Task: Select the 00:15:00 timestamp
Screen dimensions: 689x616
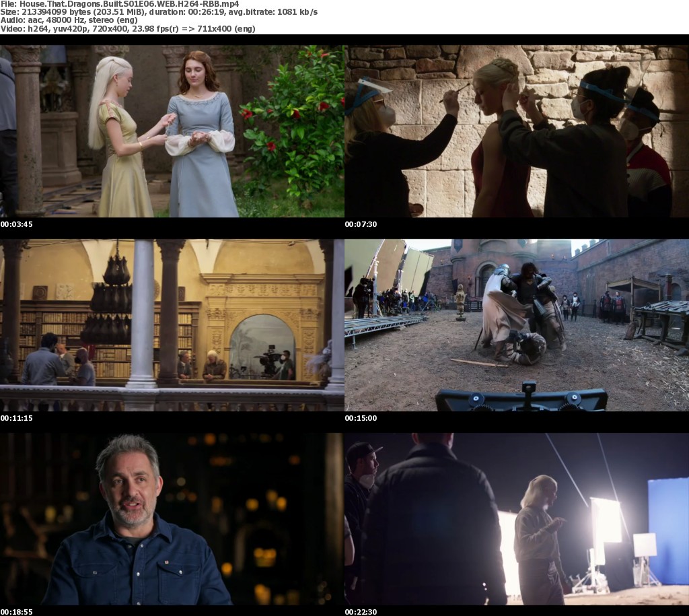Action: point(361,418)
